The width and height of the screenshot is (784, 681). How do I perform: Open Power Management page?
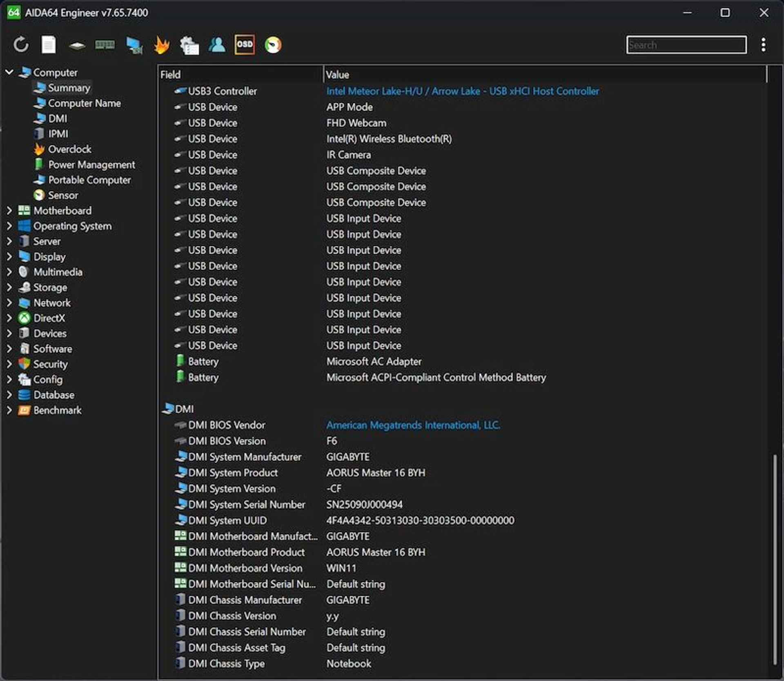tap(85, 165)
